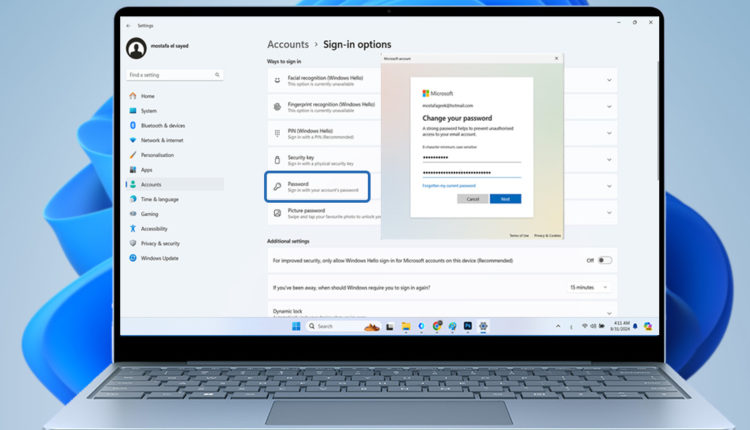This screenshot has width=750, height=430.
Task: Click the Find a setting search box
Action: [173, 75]
